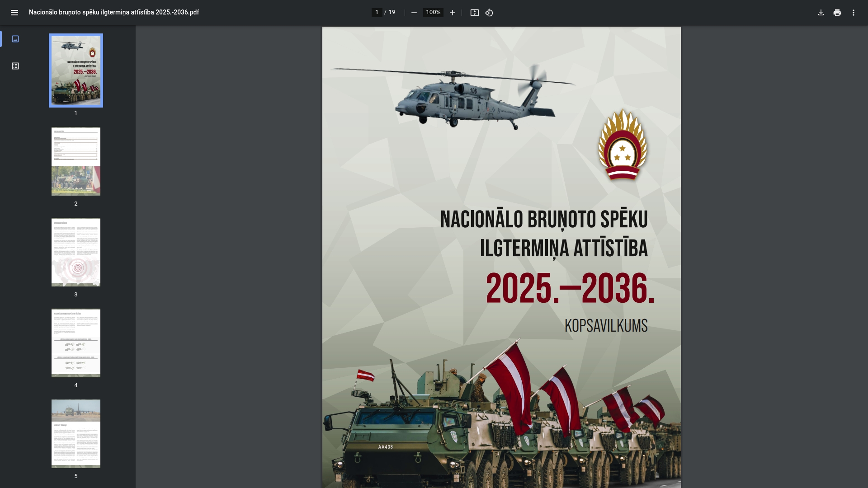
Task: Open the more actions three-dot menu
Action: (854, 13)
